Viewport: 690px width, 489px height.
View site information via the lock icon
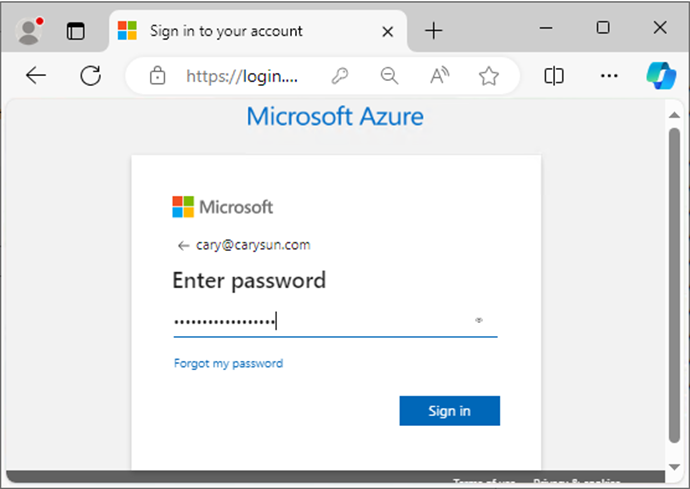[157, 76]
